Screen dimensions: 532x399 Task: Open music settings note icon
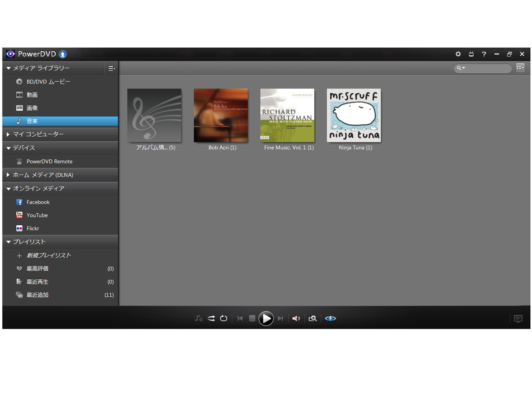click(199, 318)
